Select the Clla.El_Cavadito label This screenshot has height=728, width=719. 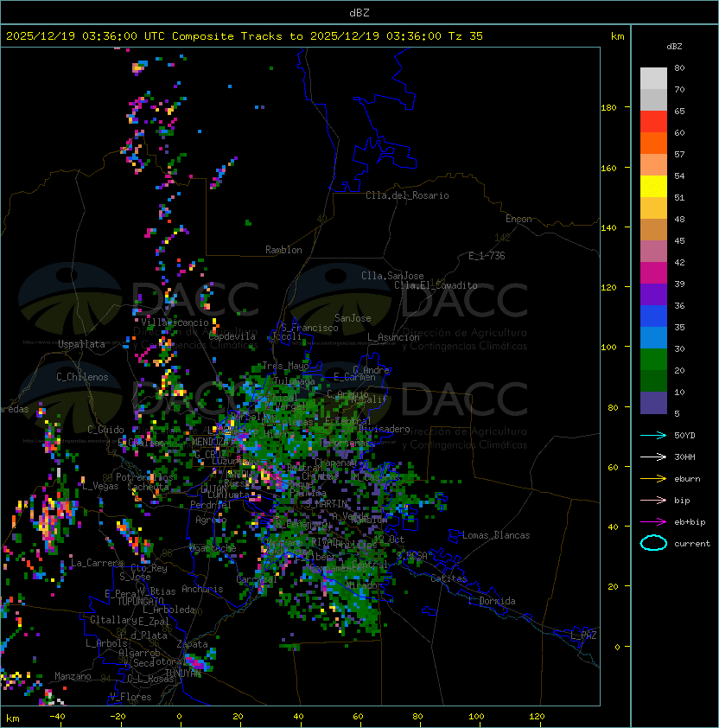(x=436, y=285)
